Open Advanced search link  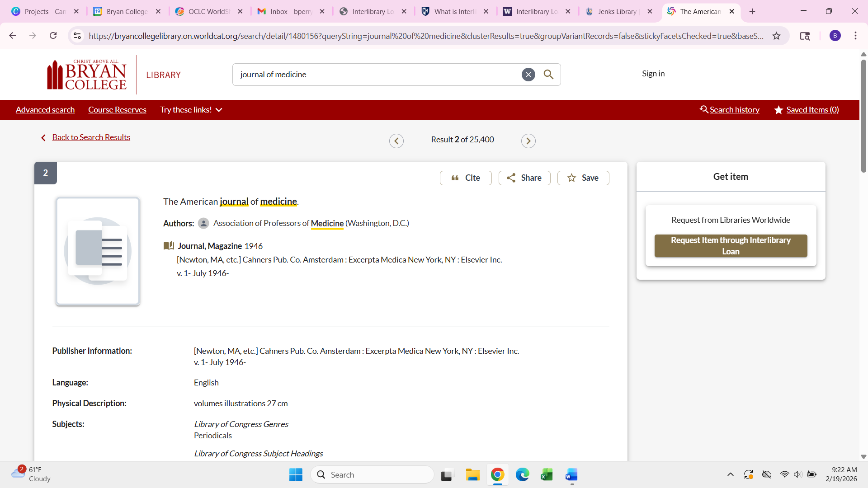click(45, 110)
